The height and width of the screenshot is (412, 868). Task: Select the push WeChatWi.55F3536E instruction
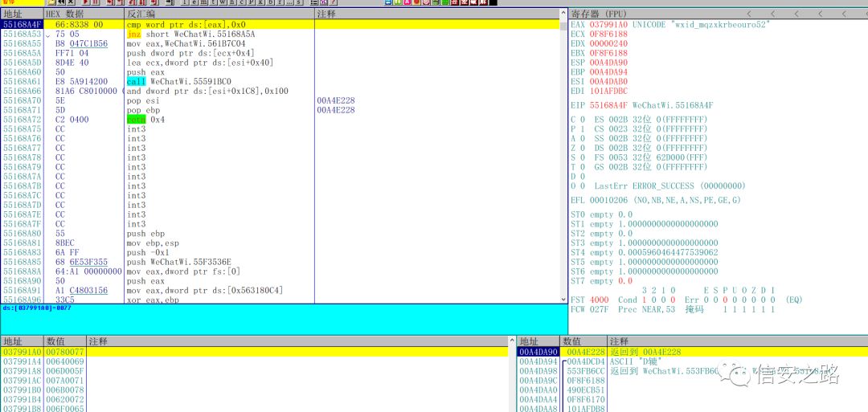coord(178,262)
